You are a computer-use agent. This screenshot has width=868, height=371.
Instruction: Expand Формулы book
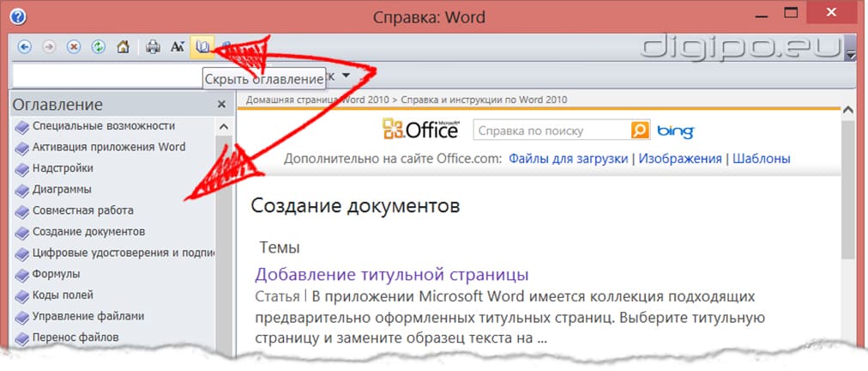pos(56,273)
